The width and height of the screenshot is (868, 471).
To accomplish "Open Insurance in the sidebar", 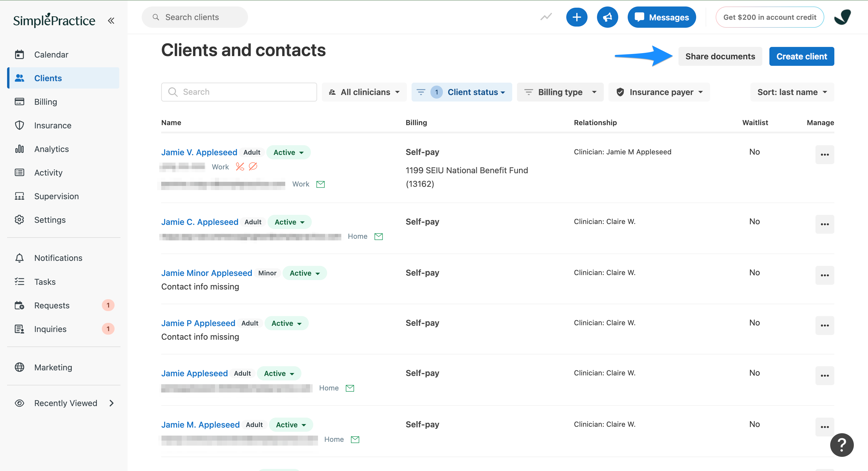I will 63,125.
